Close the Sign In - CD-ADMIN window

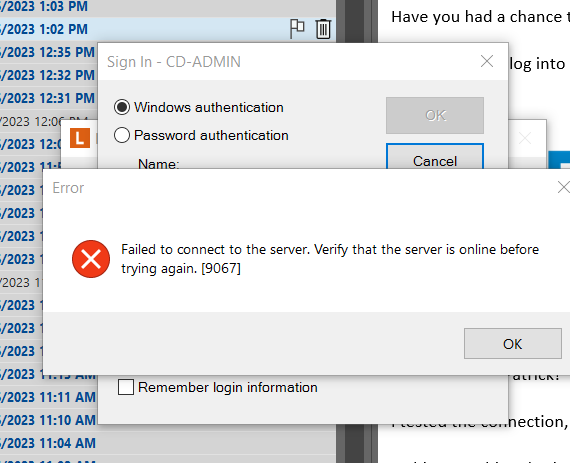tap(487, 61)
